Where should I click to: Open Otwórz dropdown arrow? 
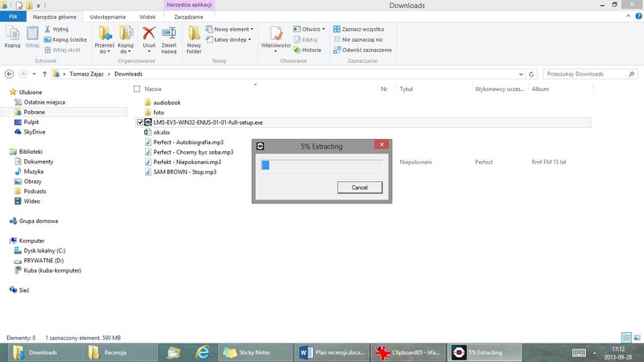(x=324, y=29)
